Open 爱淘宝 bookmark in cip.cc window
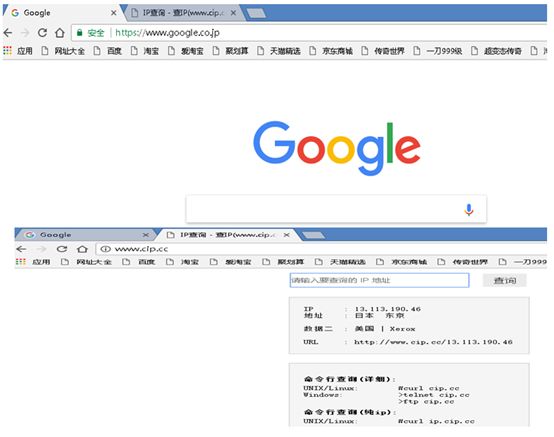 click(231, 262)
